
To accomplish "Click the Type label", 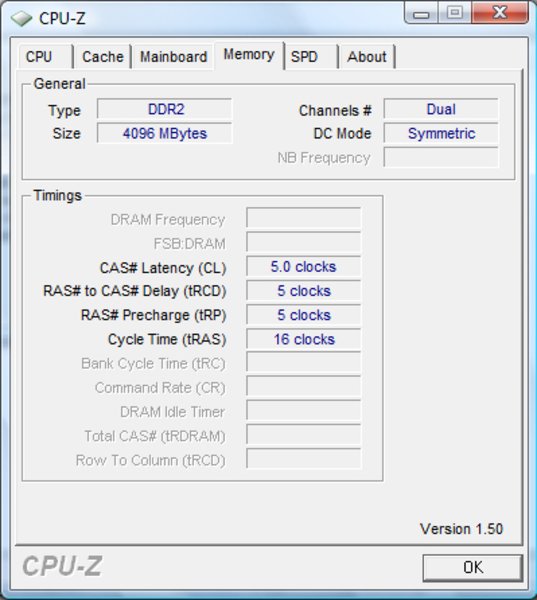I will tap(64, 111).
